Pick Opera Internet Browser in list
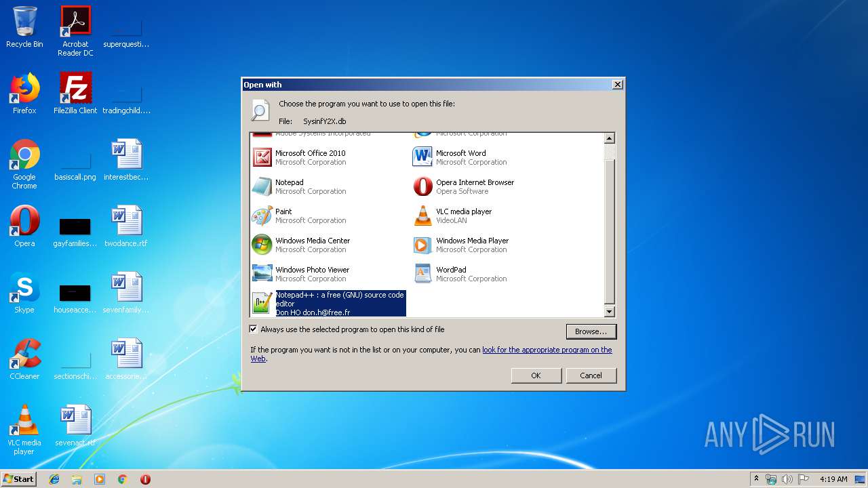868x488 pixels. click(463, 186)
